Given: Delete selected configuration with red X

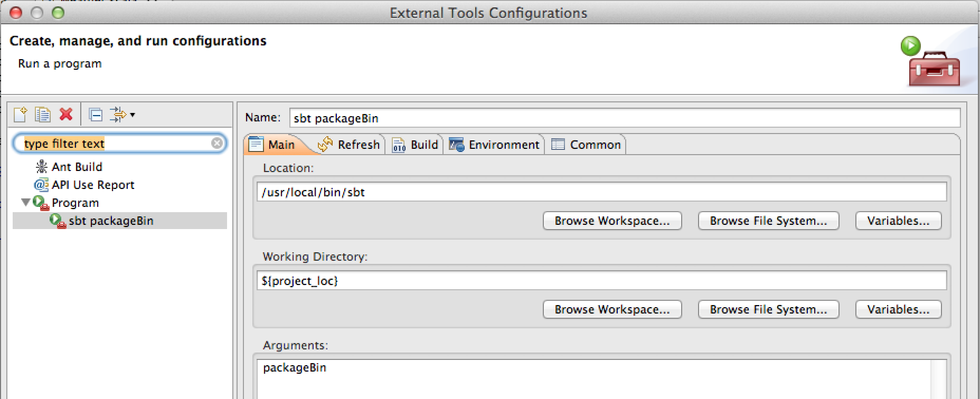Looking at the screenshot, I should (66, 114).
